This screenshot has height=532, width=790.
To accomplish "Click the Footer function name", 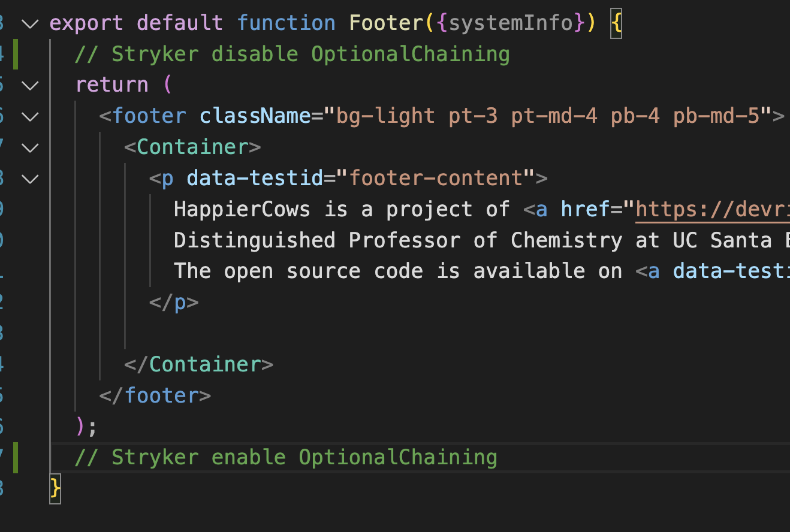I will (x=386, y=23).
